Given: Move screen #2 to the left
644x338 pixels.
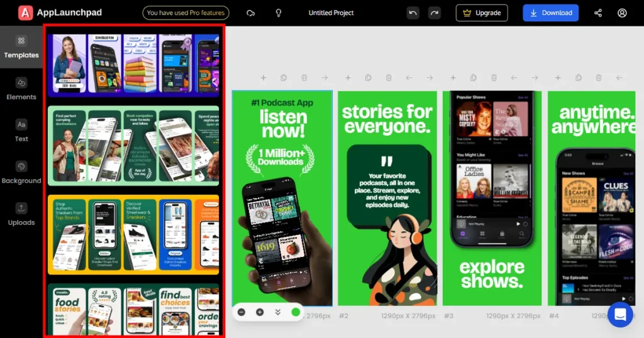Looking at the screenshot, I should (x=409, y=77).
